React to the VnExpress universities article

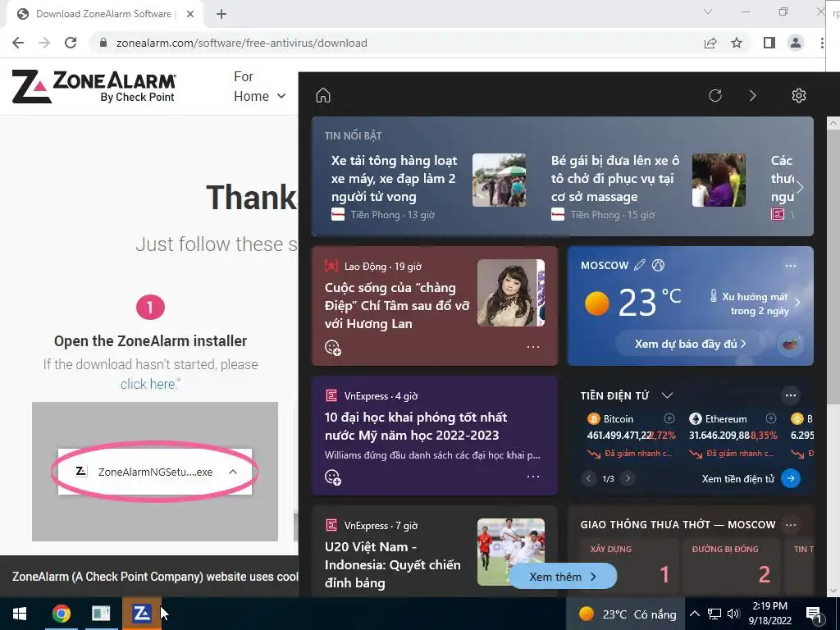tap(333, 477)
